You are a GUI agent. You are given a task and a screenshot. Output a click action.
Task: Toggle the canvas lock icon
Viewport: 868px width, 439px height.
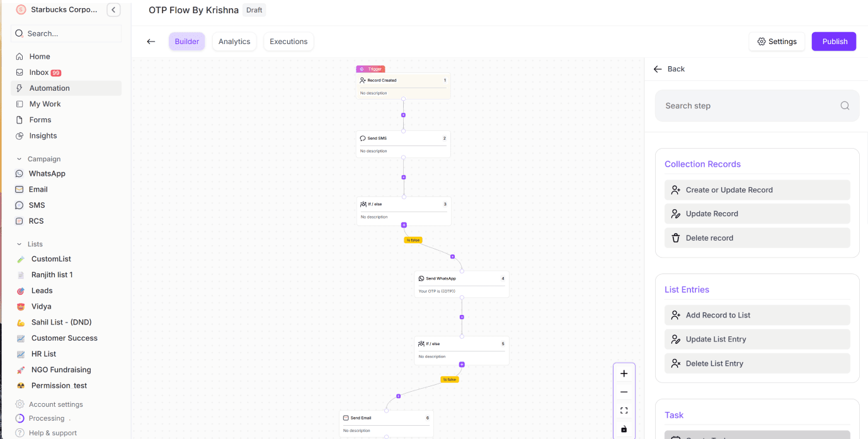624,429
